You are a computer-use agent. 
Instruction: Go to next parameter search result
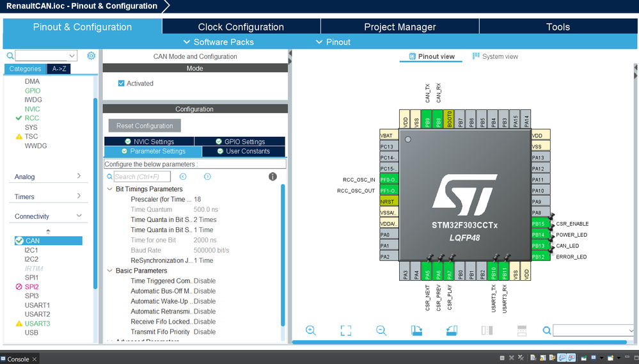pyautogui.click(x=207, y=177)
